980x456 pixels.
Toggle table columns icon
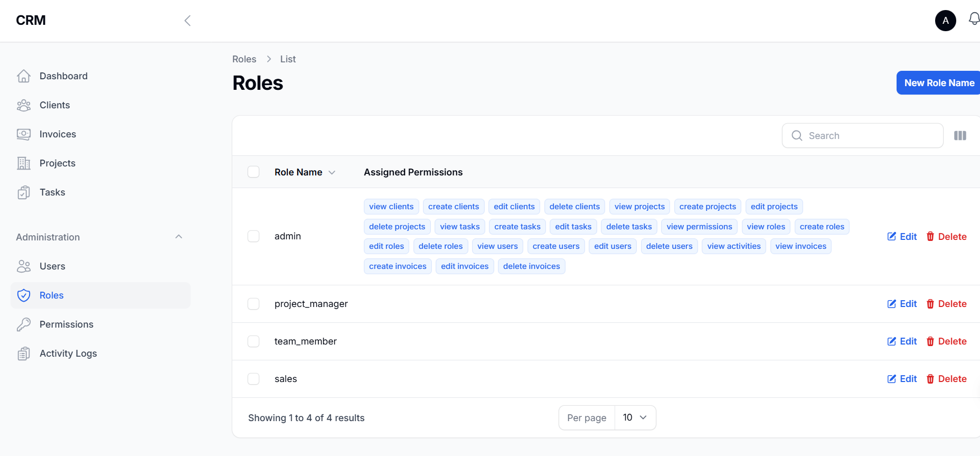pos(960,136)
